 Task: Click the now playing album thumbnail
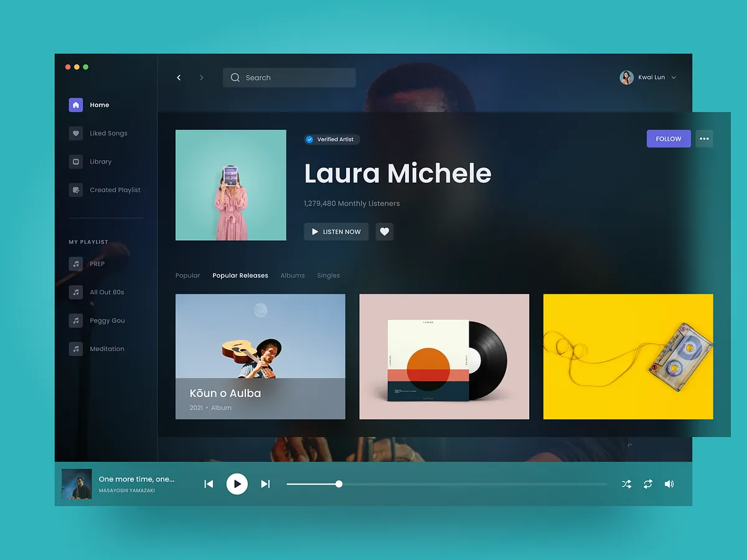click(x=77, y=484)
